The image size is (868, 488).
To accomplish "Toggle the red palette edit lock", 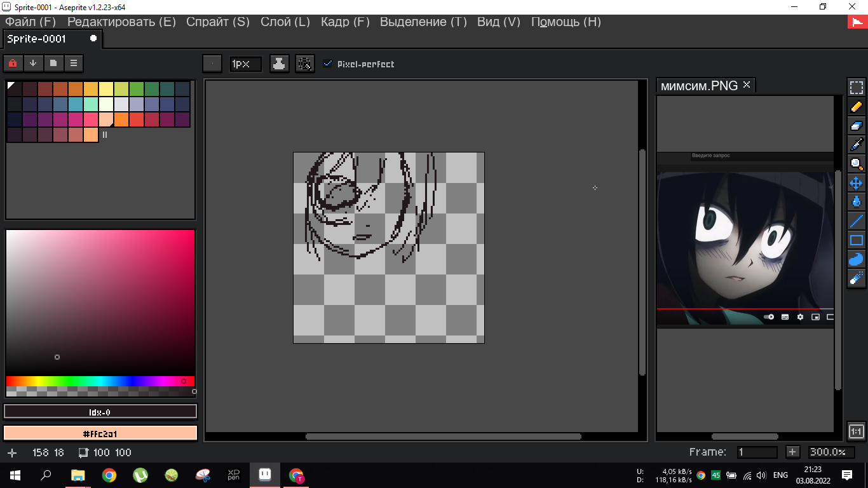I will [x=13, y=63].
